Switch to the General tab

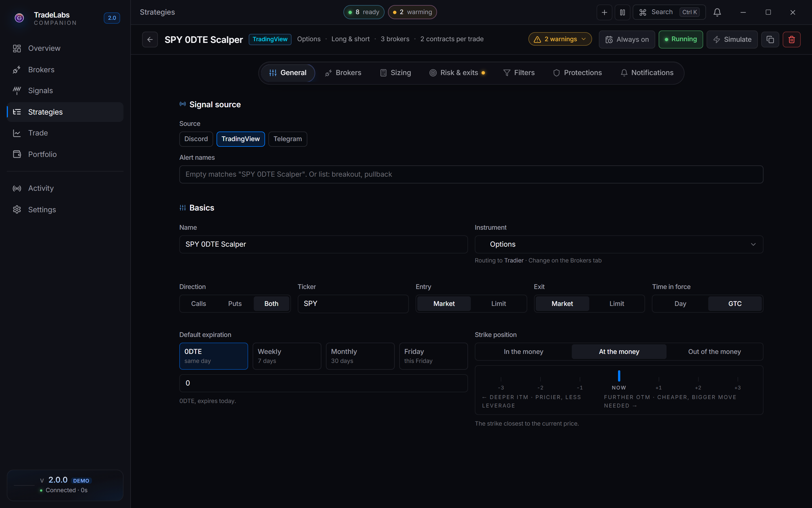click(x=288, y=73)
